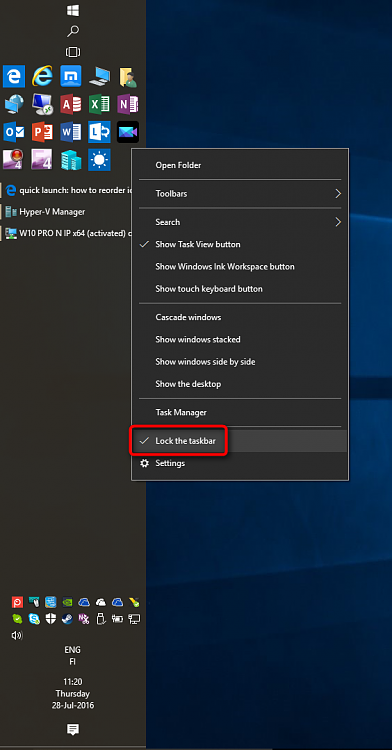Switch to Hyper-V Manager window
Viewport: 392px width, 750px height.
(x=67, y=211)
